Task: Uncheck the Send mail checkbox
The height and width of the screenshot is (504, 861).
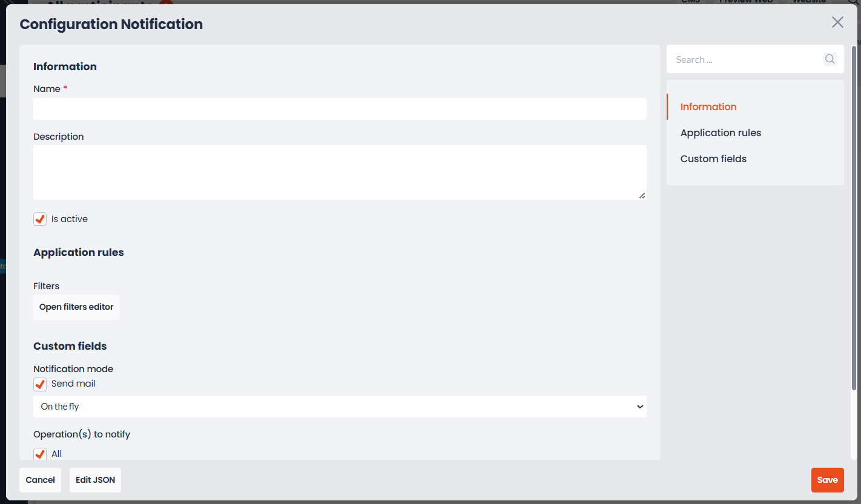Action: point(40,384)
